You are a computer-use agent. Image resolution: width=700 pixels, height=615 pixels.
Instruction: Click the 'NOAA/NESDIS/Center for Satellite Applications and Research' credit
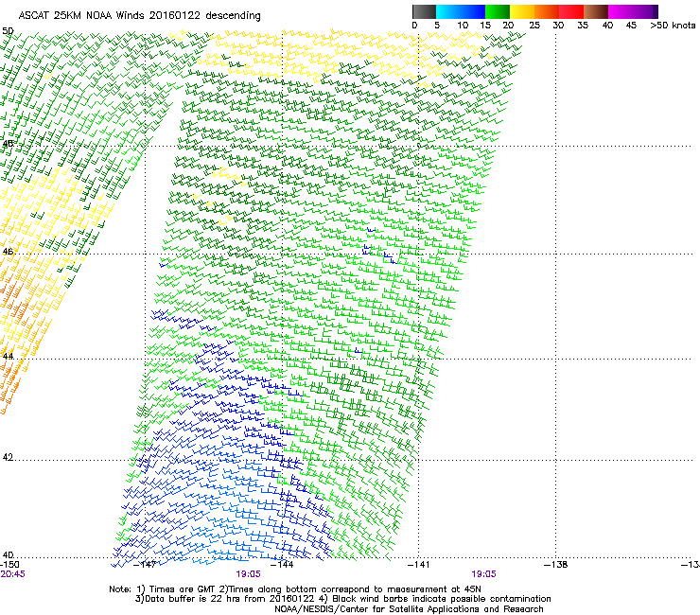(x=409, y=609)
